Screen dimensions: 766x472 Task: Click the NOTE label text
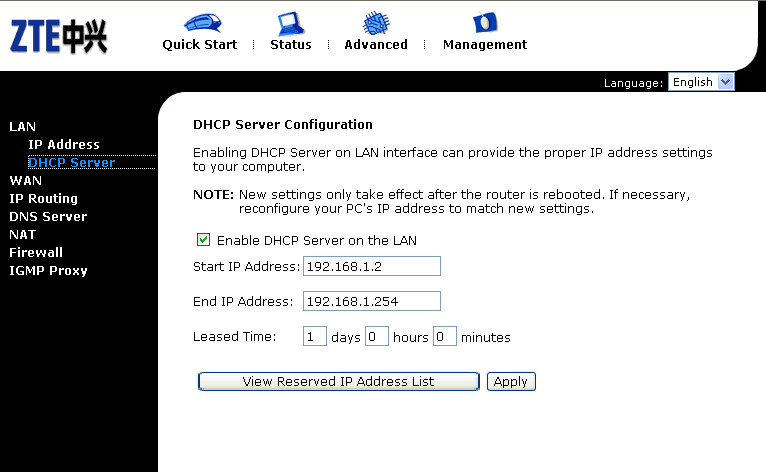pyautogui.click(x=213, y=195)
